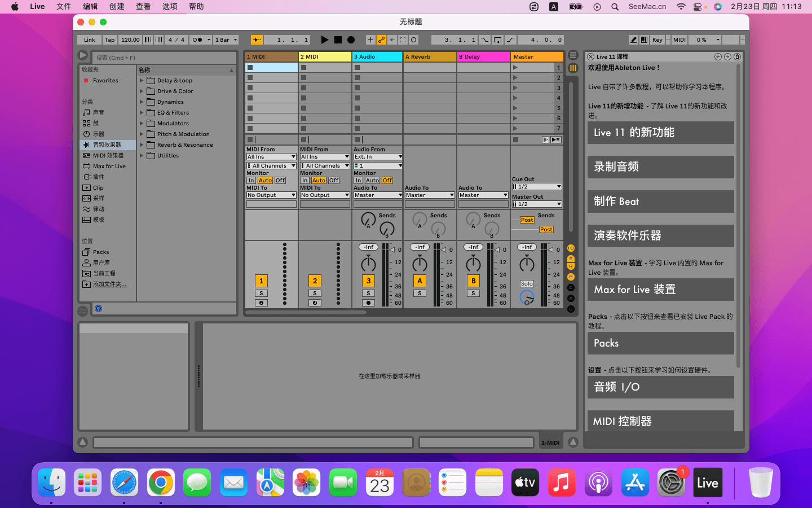Toggle Computer MIDI Keyboard icon
812x508 pixels.
tap(645, 40)
